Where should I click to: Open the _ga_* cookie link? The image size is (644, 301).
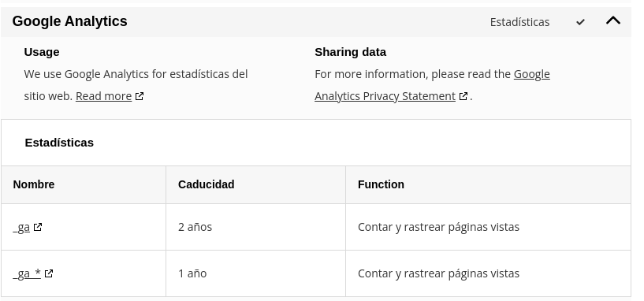[27, 273]
